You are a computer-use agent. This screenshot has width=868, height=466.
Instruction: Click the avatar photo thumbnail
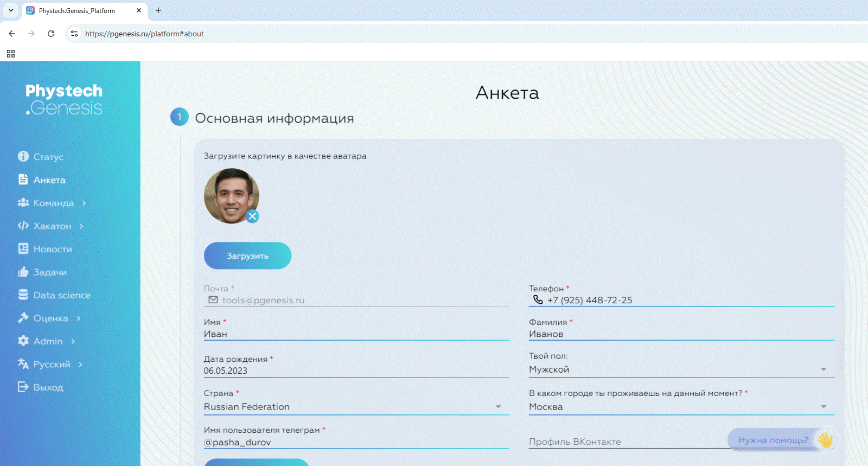coord(231,196)
